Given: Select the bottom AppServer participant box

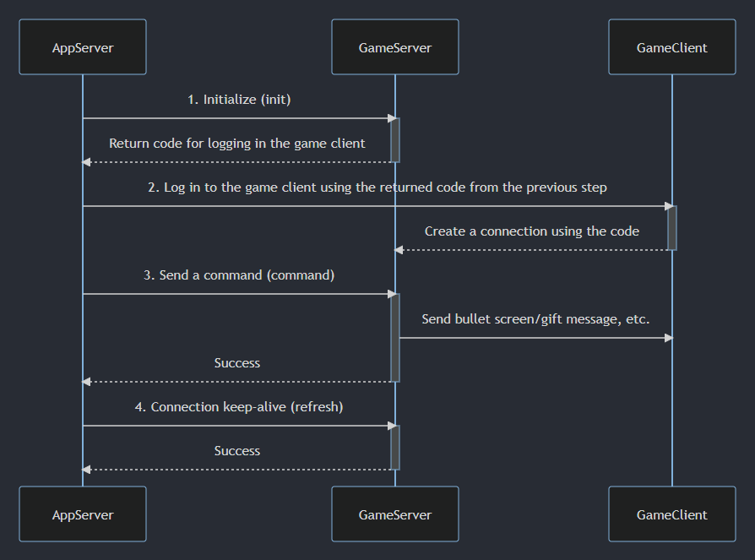Looking at the screenshot, I should coord(83,514).
